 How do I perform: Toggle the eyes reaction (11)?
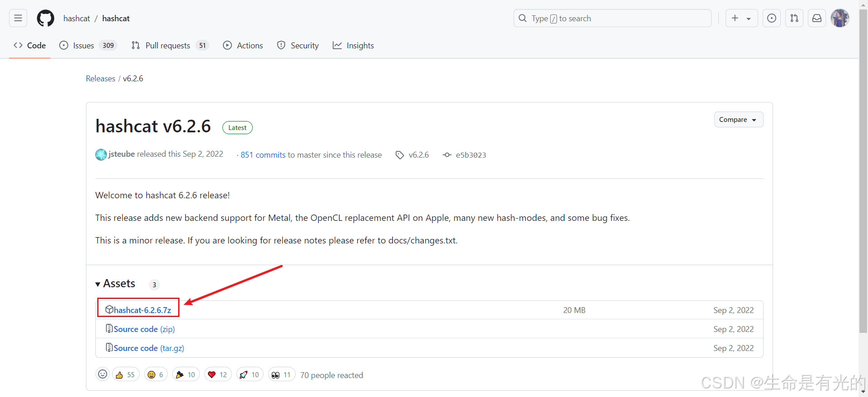282,374
